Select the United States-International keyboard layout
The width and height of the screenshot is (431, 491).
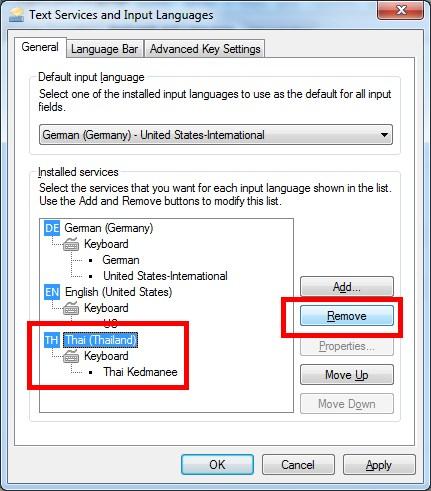tap(165, 276)
